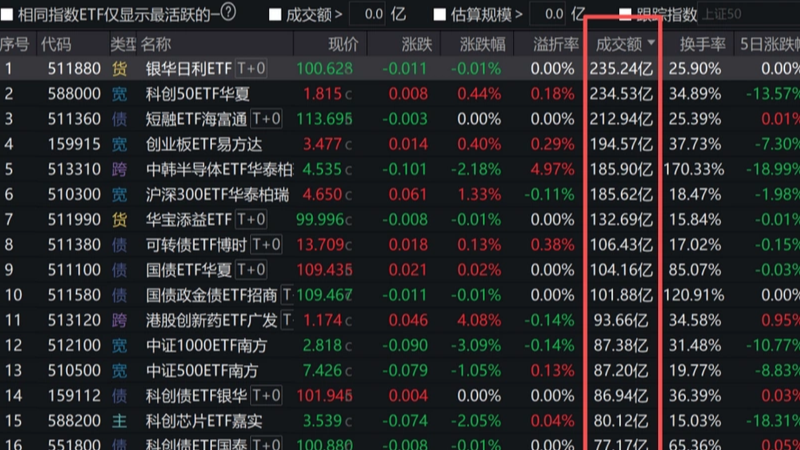Sort by 涨跌 column header
The height and width of the screenshot is (450, 800).
[417, 44]
